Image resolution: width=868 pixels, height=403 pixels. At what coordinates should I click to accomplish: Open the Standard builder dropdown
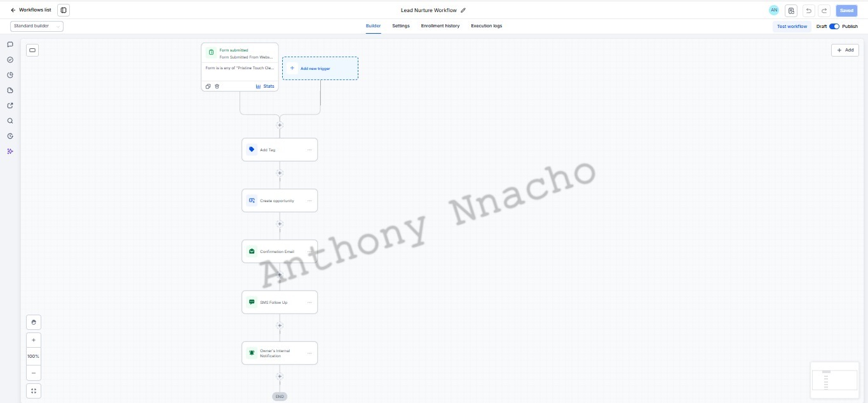click(37, 26)
